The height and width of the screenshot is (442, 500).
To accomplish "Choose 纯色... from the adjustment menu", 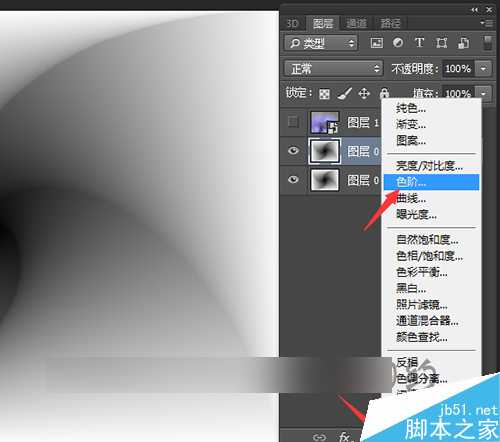I will tap(431, 108).
